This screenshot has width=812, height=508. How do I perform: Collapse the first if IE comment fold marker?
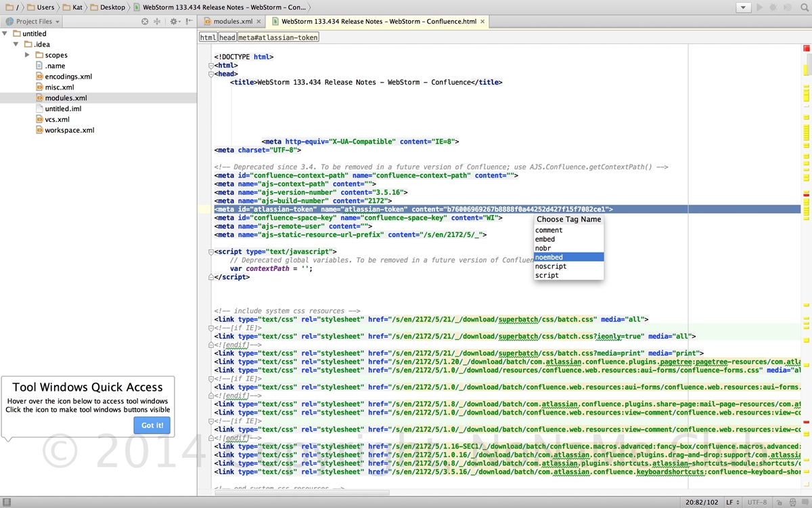(211, 328)
